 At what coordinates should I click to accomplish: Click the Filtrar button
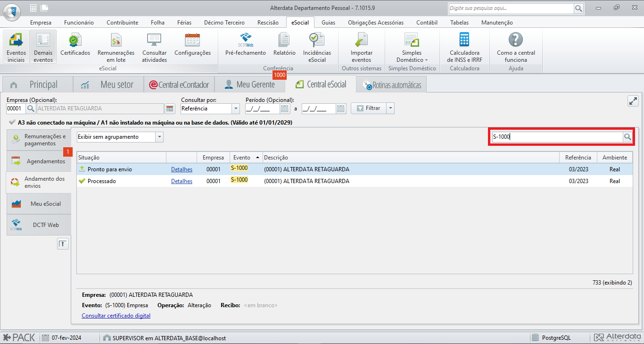(369, 108)
